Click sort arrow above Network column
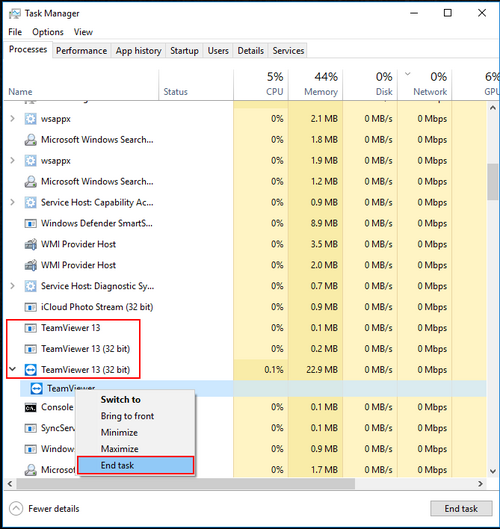The height and width of the screenshot is (529, 500). click(408, 74)
